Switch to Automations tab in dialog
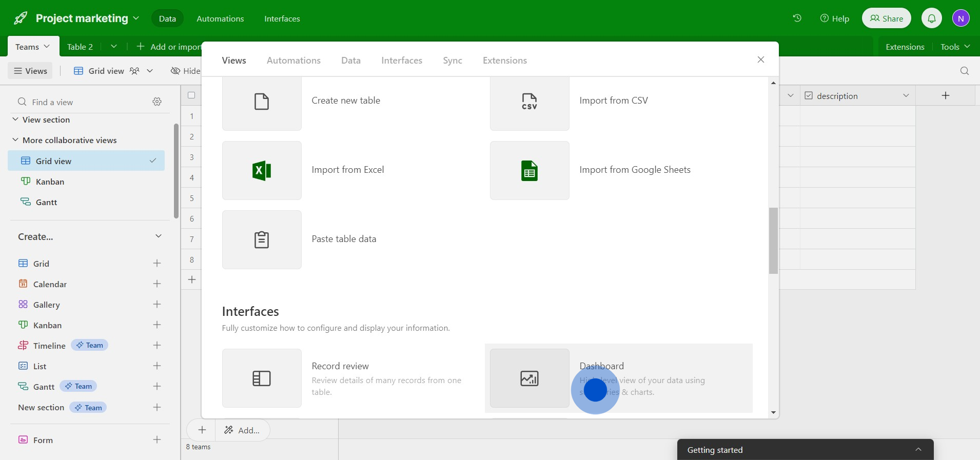This screenshot has width=980, height=460. coord(293,60)
